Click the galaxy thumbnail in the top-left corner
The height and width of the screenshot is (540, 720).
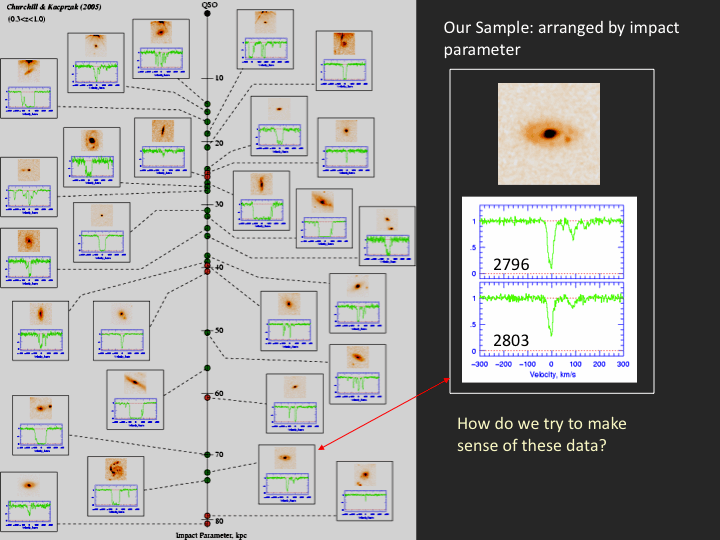click(x=28, y=70)
